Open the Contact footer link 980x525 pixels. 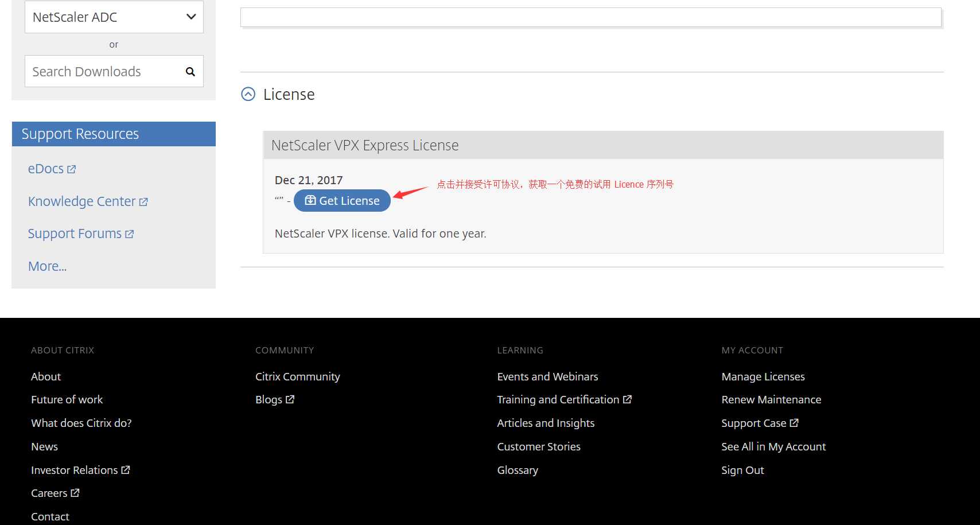coord(50,516)
